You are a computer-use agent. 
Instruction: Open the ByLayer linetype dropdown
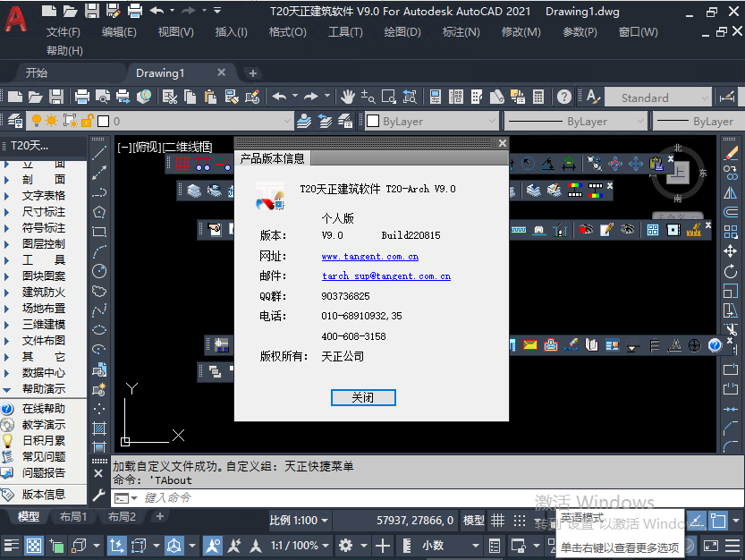575,122
